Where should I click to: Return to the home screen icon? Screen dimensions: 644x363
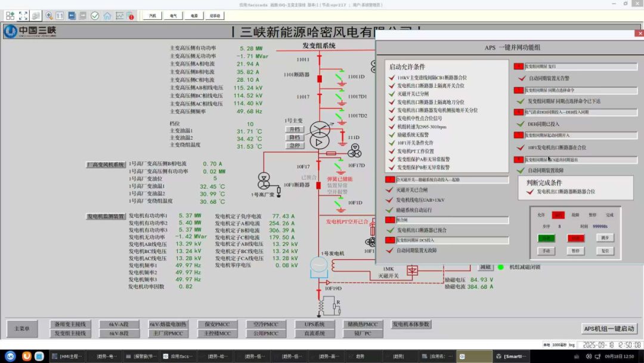pyautogui.click(x=107, y=16)
